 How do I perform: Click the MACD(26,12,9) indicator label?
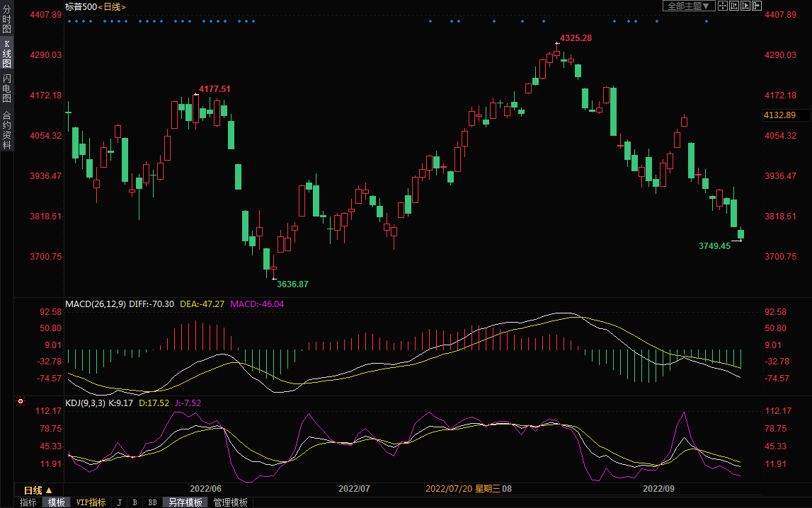point(96,304)
